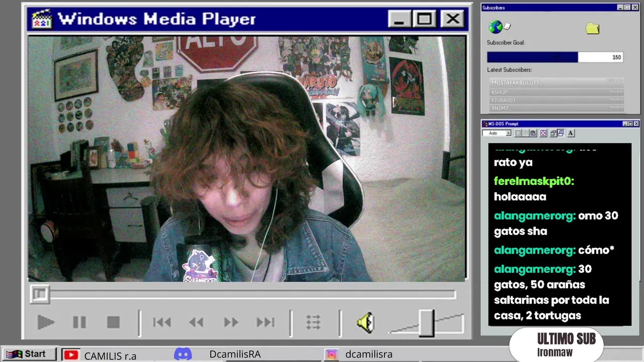644x362 pixels.
Task: Minimize the Windows Media Player window
Action: [x=399, y=19]
